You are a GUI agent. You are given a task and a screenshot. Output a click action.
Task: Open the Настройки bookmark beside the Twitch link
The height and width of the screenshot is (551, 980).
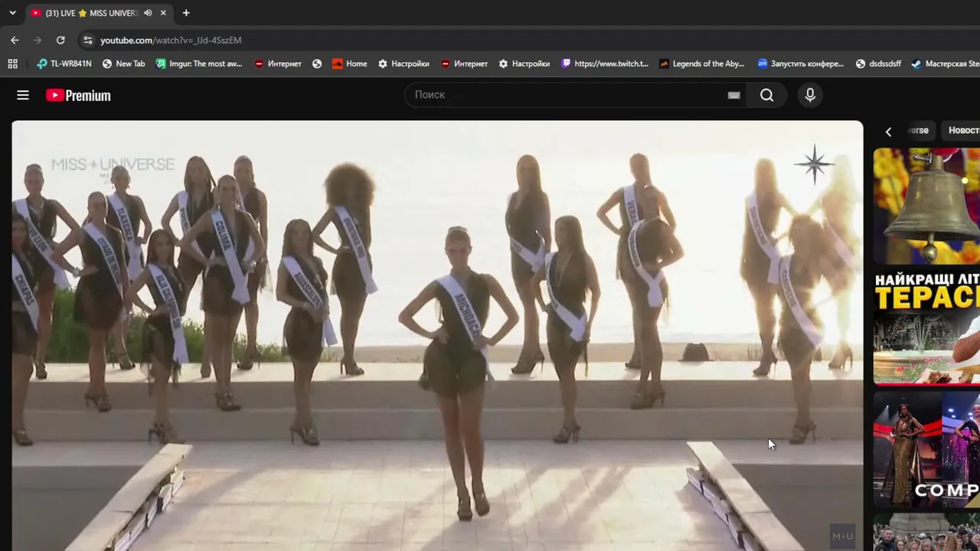524,64
